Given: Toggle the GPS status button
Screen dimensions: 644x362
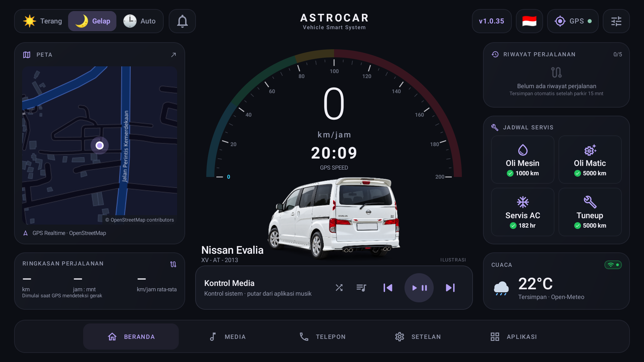Looking at the screenshot, I should [x=573, y=21].
